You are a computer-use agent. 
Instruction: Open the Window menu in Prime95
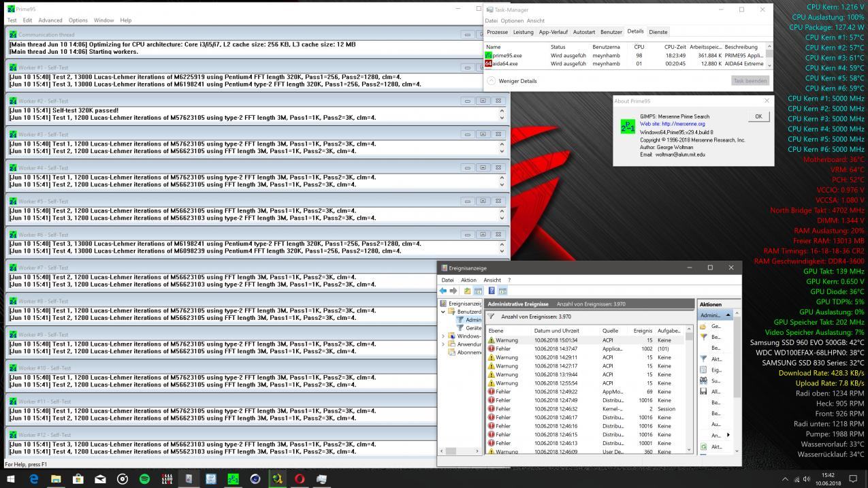point(103,20)
